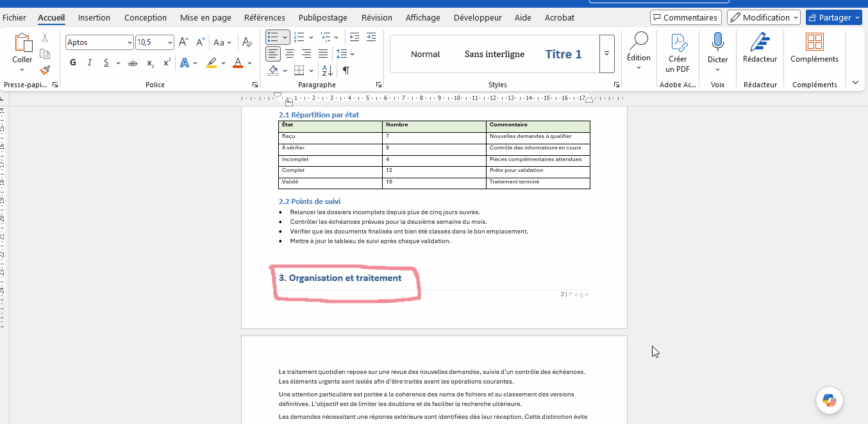Apply text effects with the outlined blue A
The width and height of the screenshot is (868, 424).
pos(185,63)
